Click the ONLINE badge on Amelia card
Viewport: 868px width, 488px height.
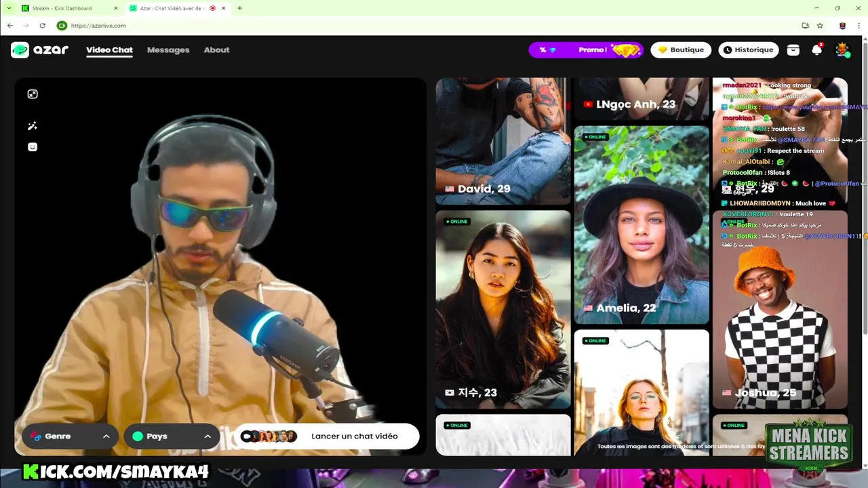tap(595, 137)
